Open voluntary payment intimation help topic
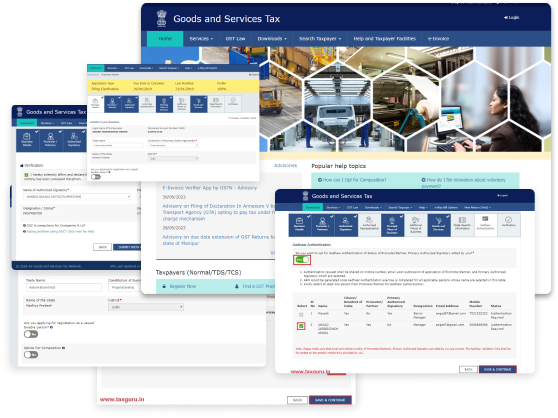 pyautogui.click(x=463, y=183)
